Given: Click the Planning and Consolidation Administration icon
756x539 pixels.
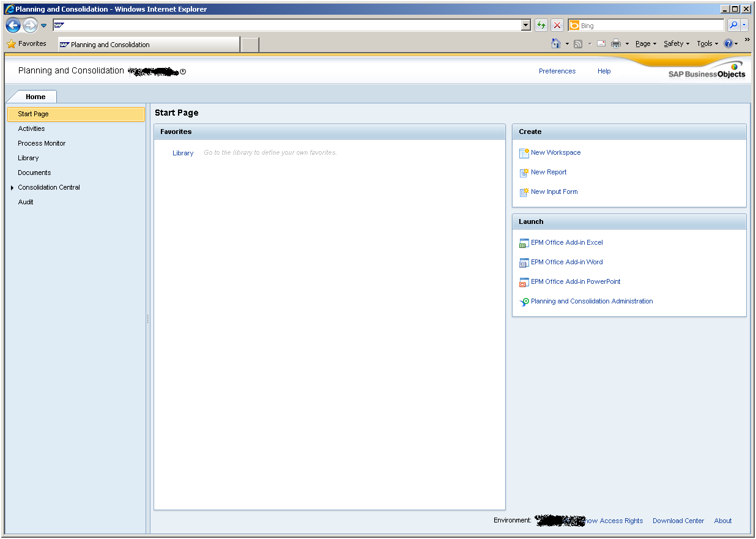Looking at the screenshot, I should tap(524, 302).
